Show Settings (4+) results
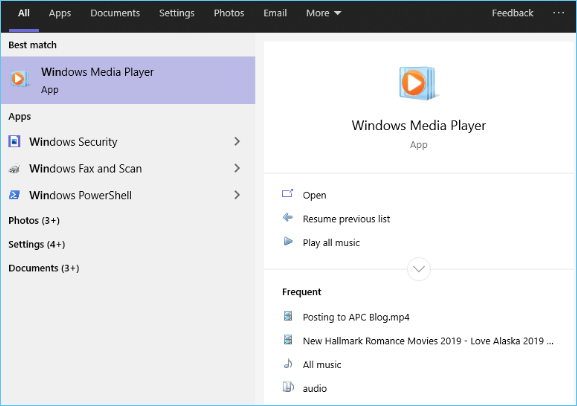Viewport: 577px width, 406px height. (x=36, y=244)
